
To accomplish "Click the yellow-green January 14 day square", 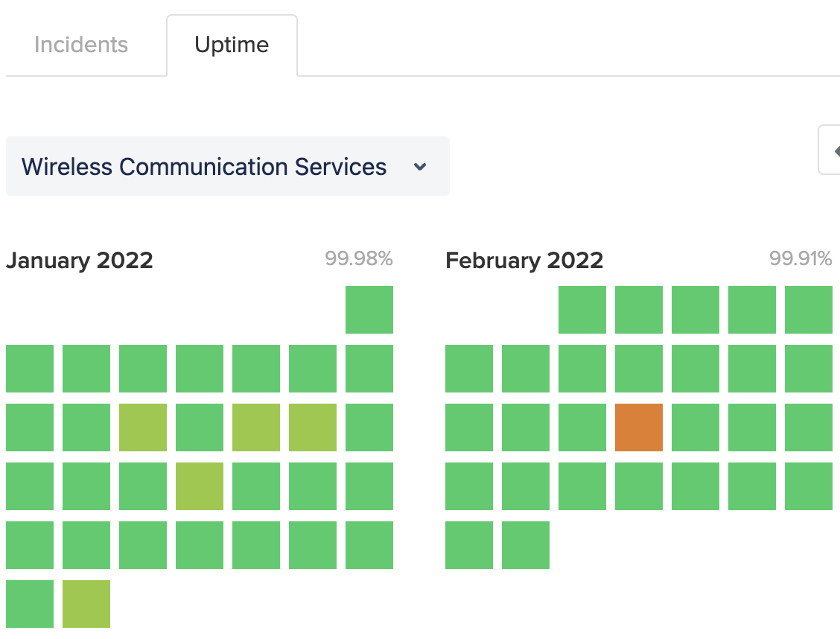I will [312, 427].
